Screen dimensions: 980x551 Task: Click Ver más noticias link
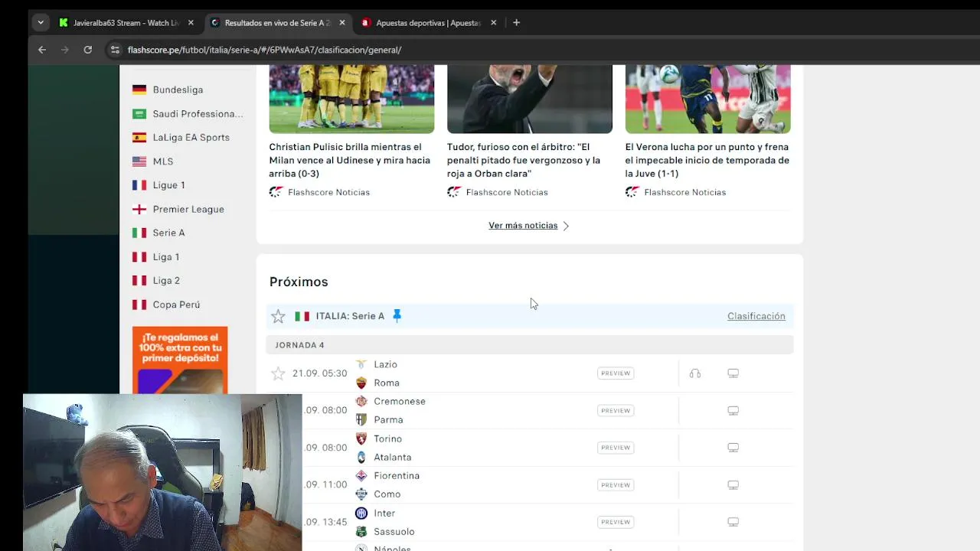tap(523, 226)
